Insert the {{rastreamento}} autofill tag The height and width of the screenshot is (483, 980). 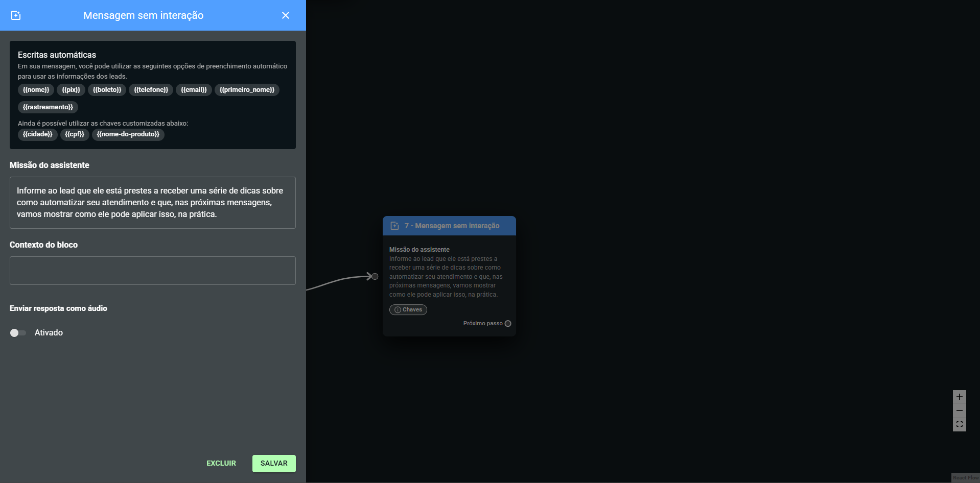click(48, 107)
